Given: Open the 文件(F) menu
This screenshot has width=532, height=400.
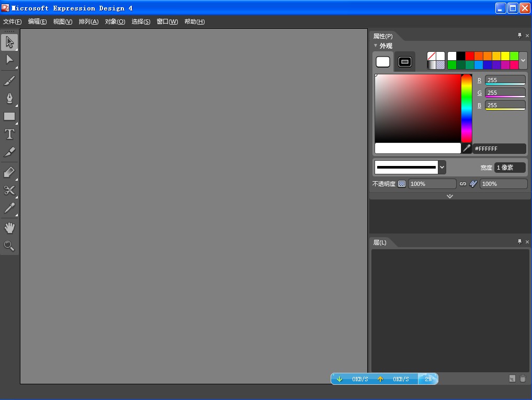Looking at the screenshot, I should [12, 22].
